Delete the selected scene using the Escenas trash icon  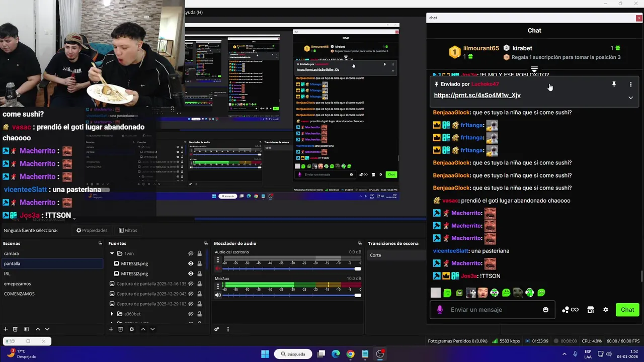15,329
